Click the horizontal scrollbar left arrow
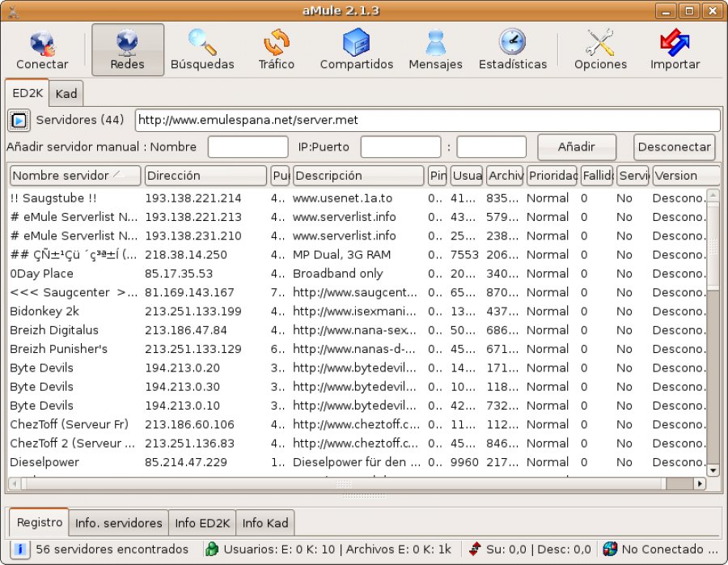 [x=15, y=484]
